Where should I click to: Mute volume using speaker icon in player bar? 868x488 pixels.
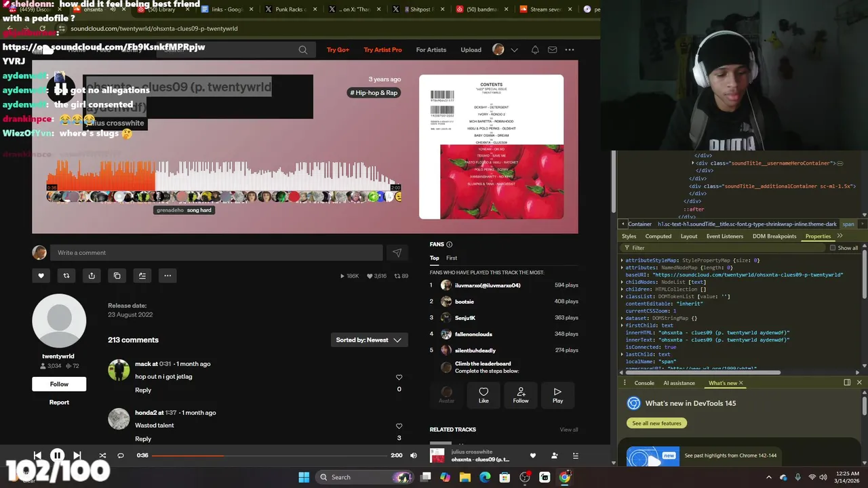[x=414, y=455]
